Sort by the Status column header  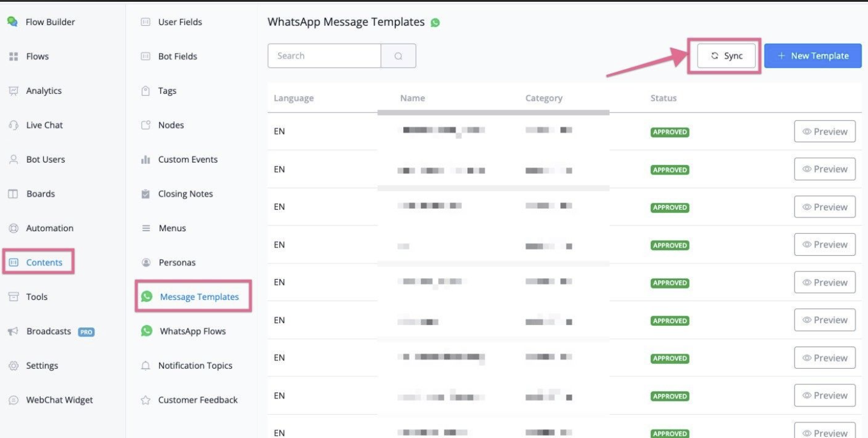tap(663, 98)
